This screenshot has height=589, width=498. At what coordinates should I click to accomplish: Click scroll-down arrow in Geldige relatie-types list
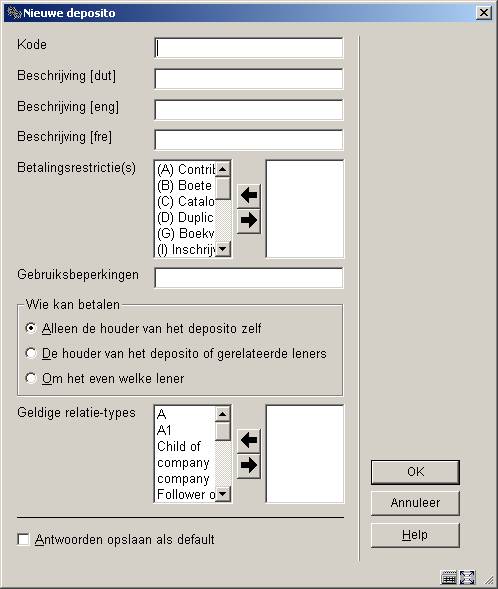click(223, 494)
